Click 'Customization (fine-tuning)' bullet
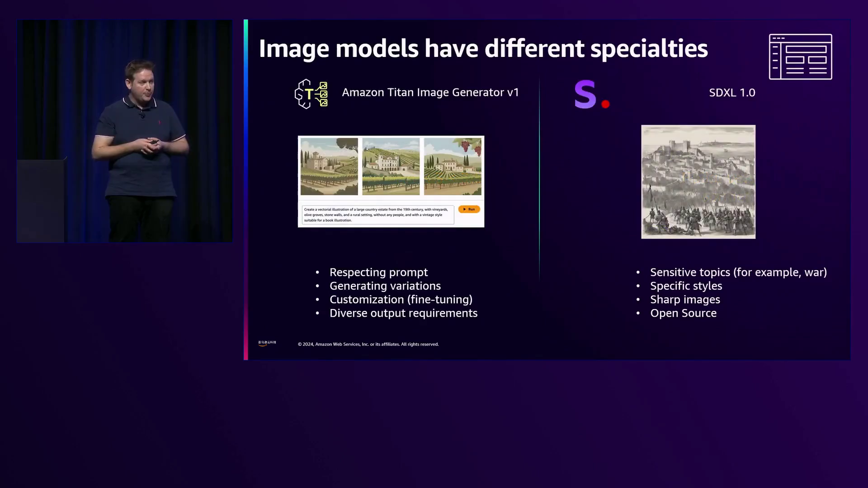 pos(401,300)
